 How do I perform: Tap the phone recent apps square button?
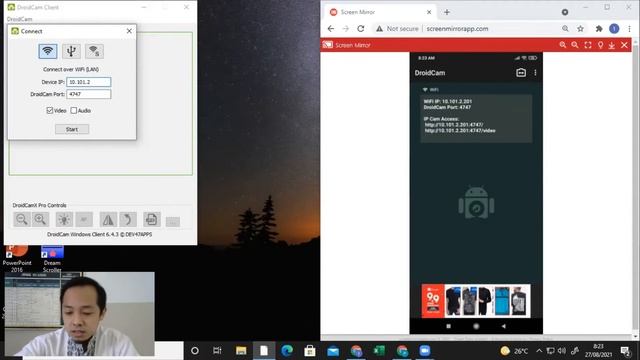tap(449, 326)
